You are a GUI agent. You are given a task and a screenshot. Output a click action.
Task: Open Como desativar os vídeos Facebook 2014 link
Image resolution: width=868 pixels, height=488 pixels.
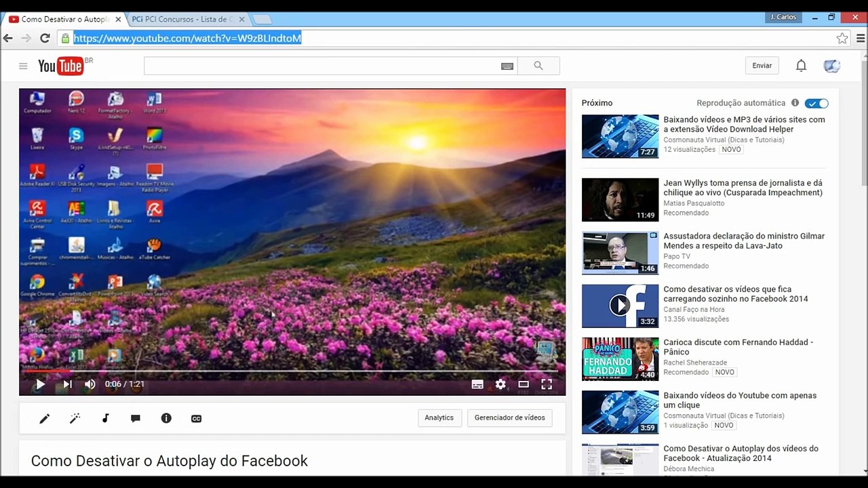736,294
